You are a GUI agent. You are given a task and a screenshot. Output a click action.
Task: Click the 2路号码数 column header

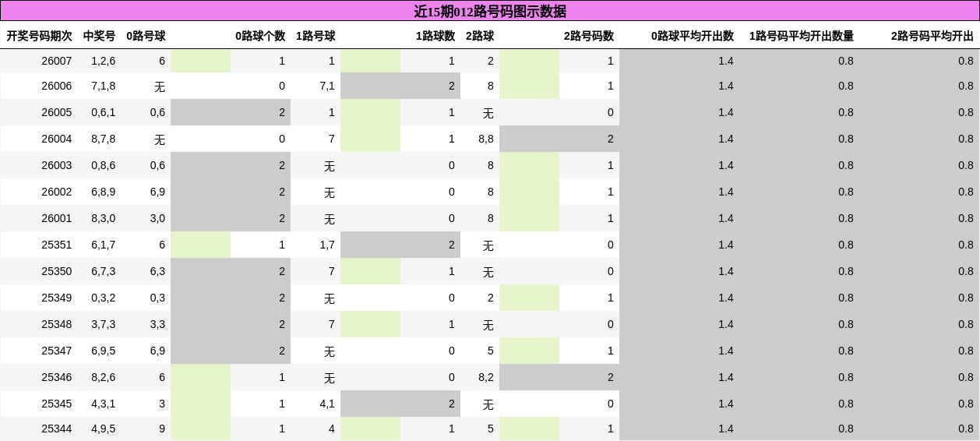point(588,36)
